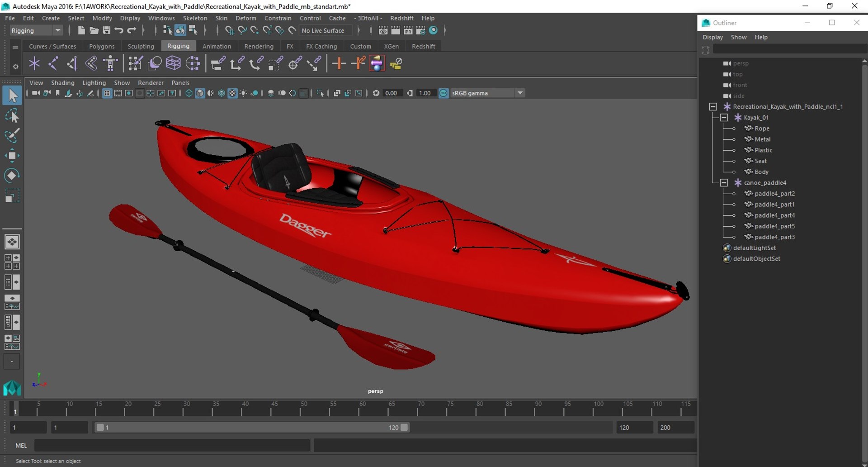
Task: Select the Body mesh in Outliner
Action: 761,172
